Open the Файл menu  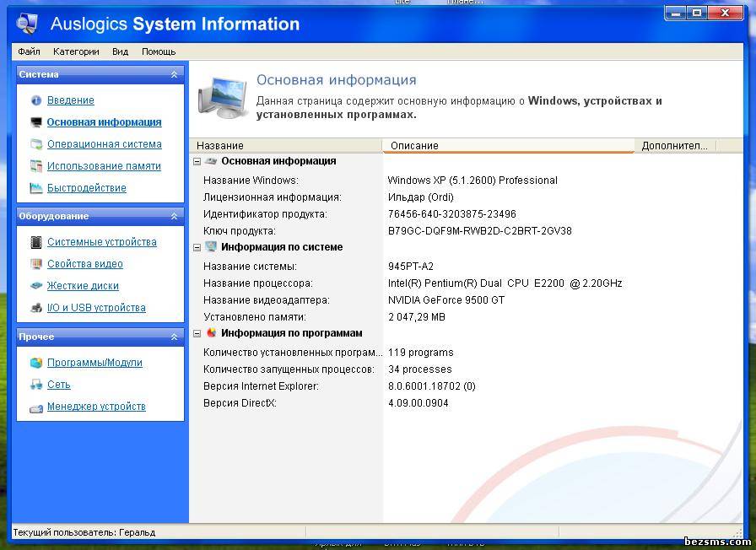click(29, 51)
